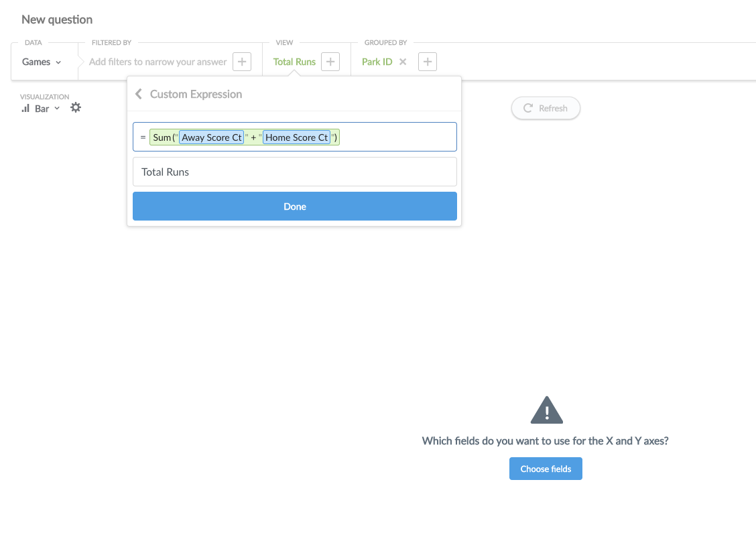
Task: Select the Away Score Ct field token
Action: coord(212,137)
